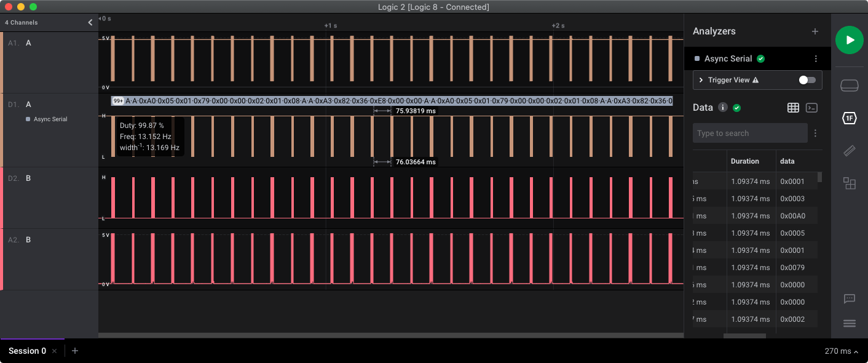Select the table cell 0x0002
868x363 pixels.
792,319
